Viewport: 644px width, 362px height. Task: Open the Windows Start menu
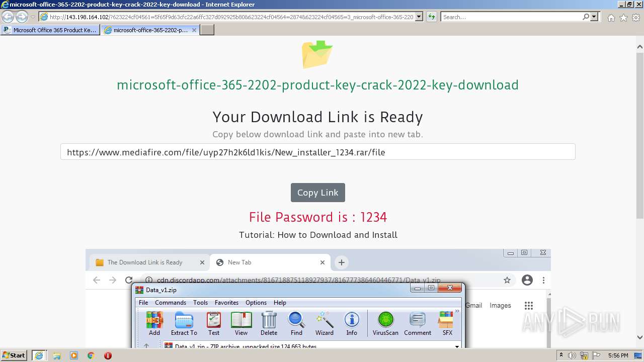click(x=14, y=355)
